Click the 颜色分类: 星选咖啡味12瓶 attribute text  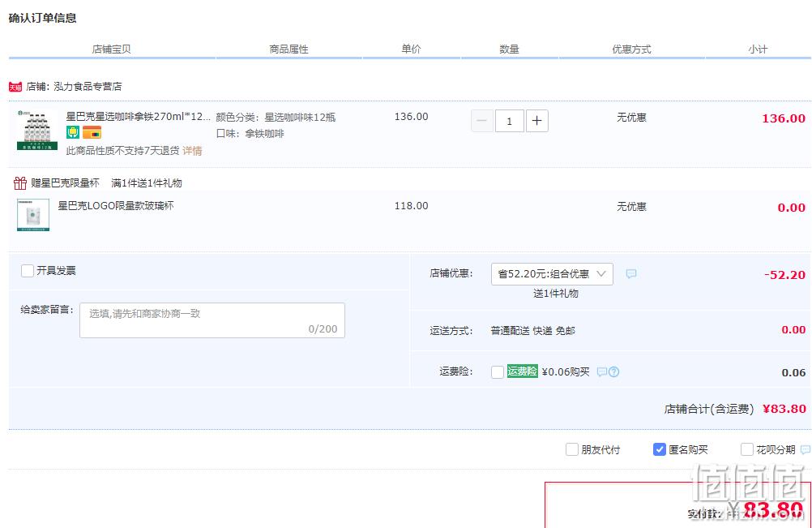pyautogui.click(x=276, y=117)
